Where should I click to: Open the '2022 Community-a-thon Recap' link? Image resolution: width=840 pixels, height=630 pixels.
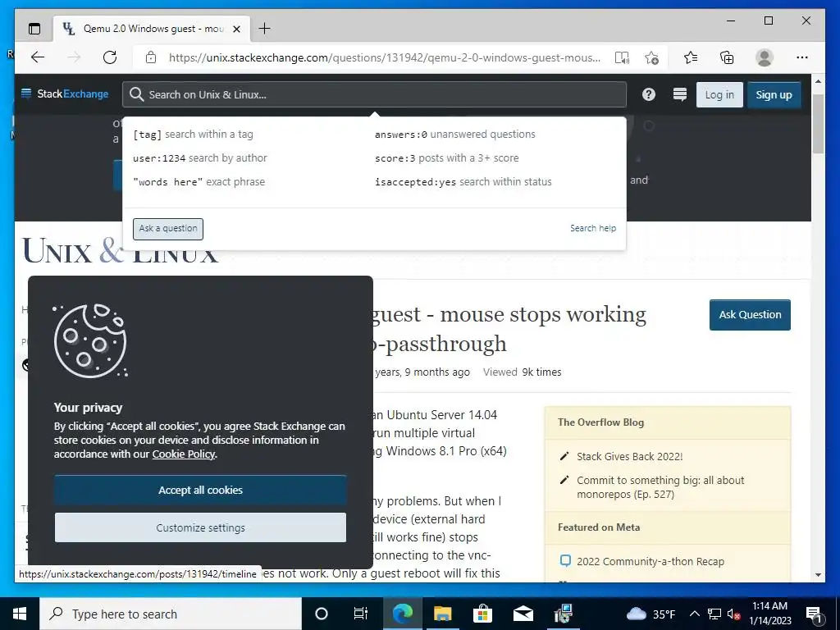(x=651, y=562)
